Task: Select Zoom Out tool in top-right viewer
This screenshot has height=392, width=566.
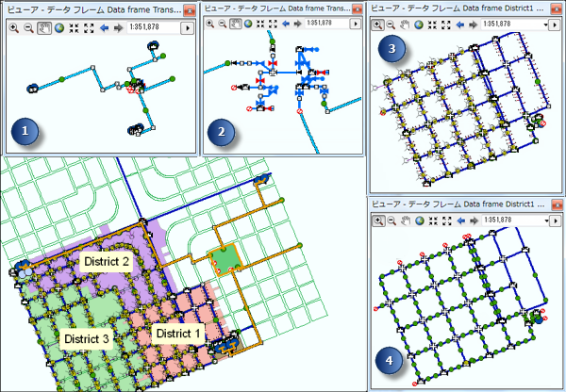Action: pos(391,24)
